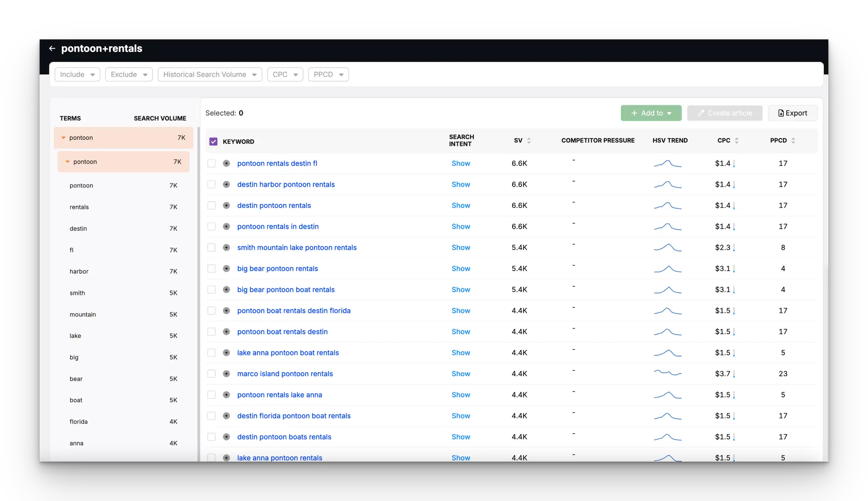868x501 pixels.
Task: Check the pontoon rentals destin fl row
Action: (x=211, y=163)
